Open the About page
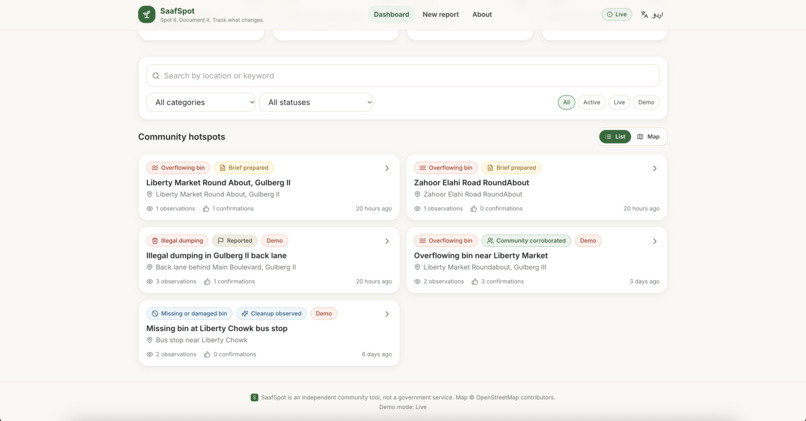The image size is (806, 421). pyautogui.click(x=482, y=14)
